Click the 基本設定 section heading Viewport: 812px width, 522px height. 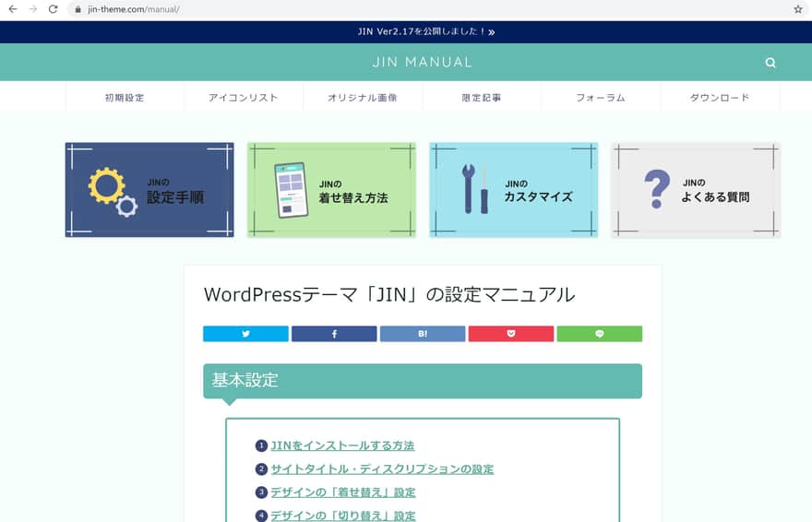423,381
